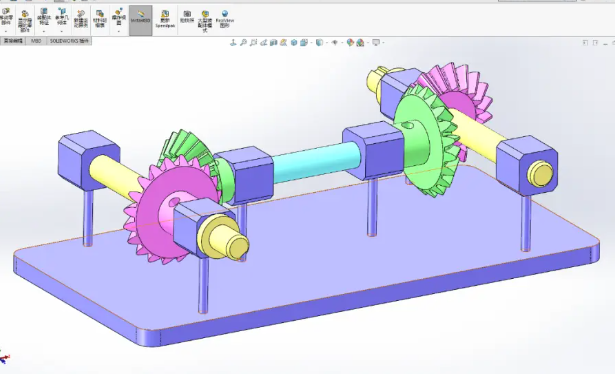
Task: Click the Previous View icon
Action: click(263, 42)
